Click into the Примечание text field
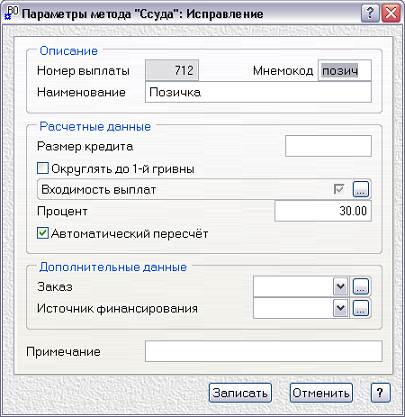Screen dimensions: 405x417 tap(264, 351)
